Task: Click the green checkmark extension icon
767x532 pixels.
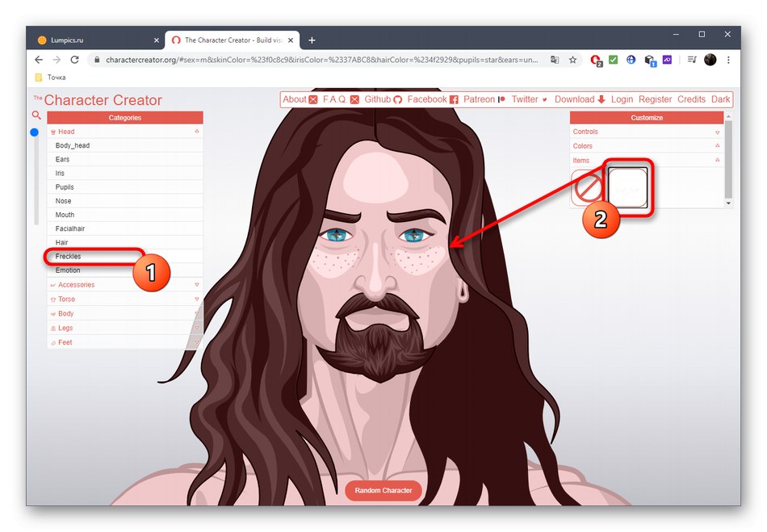Action: point(614,60)
